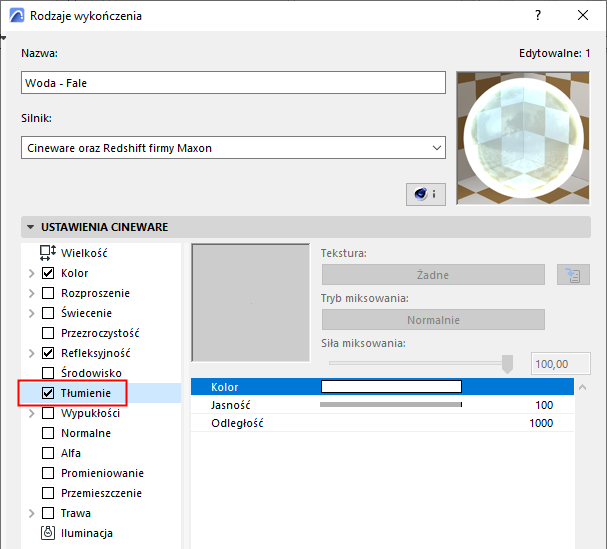Open the help question mark

coord(538,15)
